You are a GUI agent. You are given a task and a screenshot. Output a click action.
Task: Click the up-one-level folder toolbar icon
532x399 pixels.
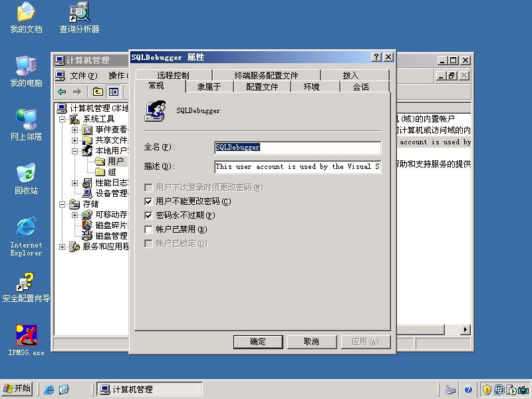coord(98,92)
